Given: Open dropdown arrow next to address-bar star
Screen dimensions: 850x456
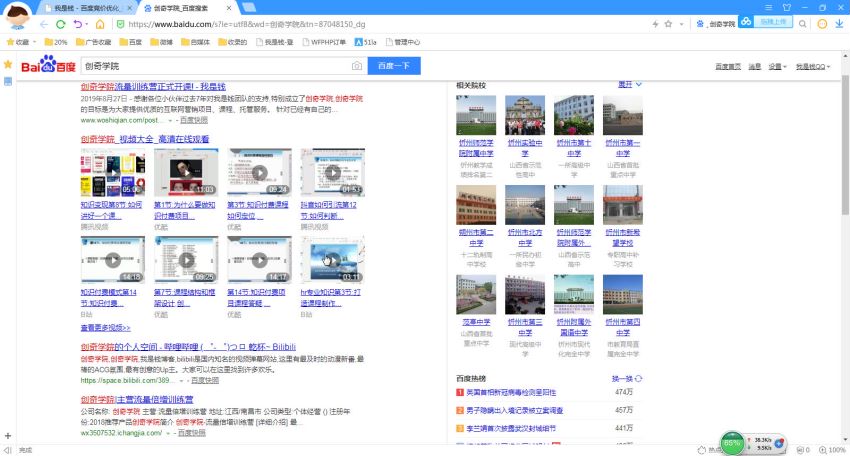Looking at the screenshot, I should [681, 24].
